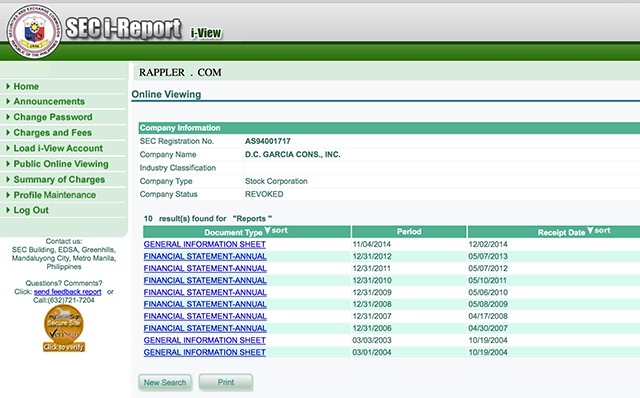The height and width of the screenshot is (398, 640).
Task: Open the Home menu item
Action: click(x=26, y=87)
